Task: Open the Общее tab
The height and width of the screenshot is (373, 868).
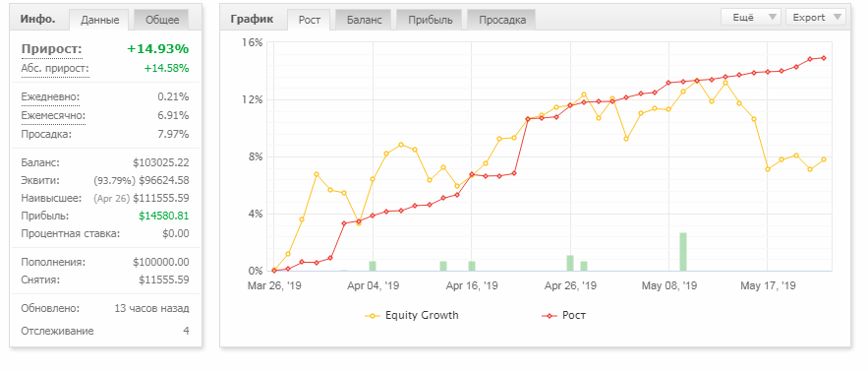Action: click(162, 20)
